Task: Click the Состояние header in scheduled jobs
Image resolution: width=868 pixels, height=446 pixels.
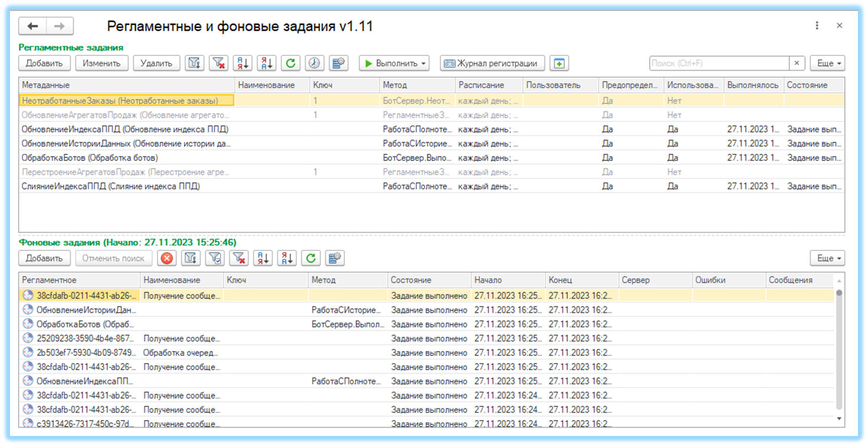Action: point(814,85)
